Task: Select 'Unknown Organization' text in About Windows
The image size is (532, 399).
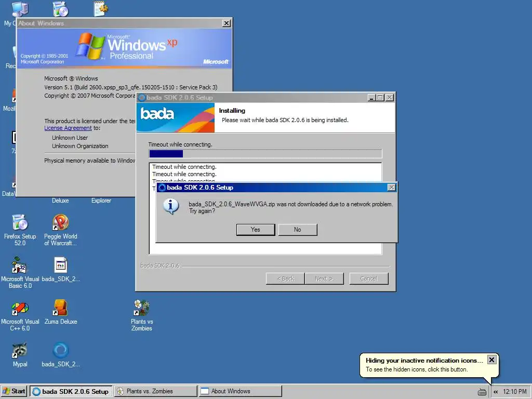Action: point(80,146)
